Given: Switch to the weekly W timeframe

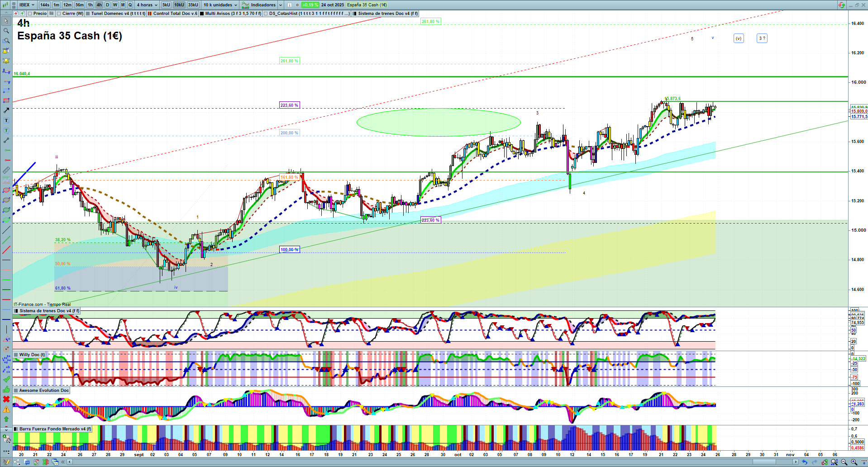Looking at the screenshot, I should (115, 5).
